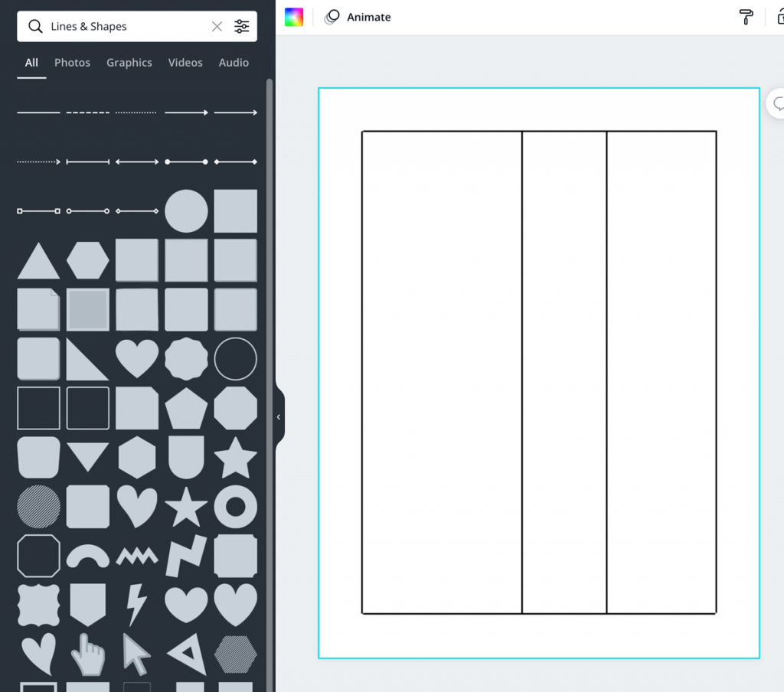784x692 pixels.
Task: Select the donut ring shape
Action: (235, 506)
